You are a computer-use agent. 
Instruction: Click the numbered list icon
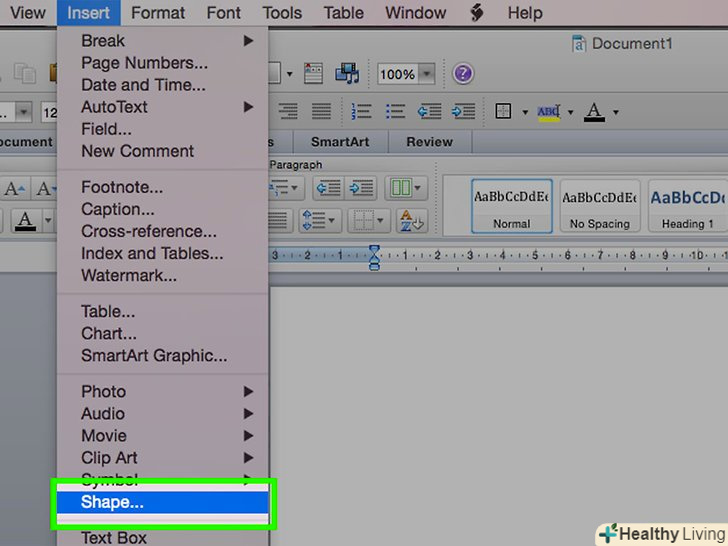pos(361,111)
